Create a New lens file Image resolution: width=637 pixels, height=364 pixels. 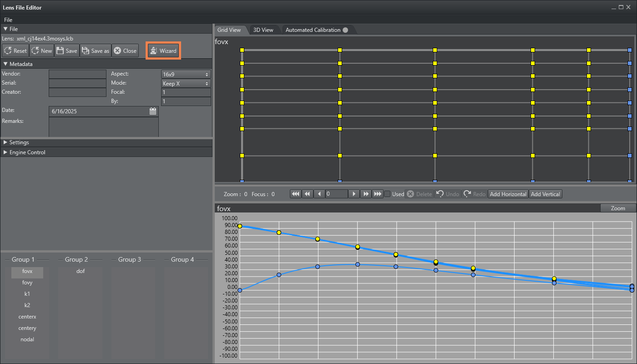pyautogui.click(x=41, y=51)
